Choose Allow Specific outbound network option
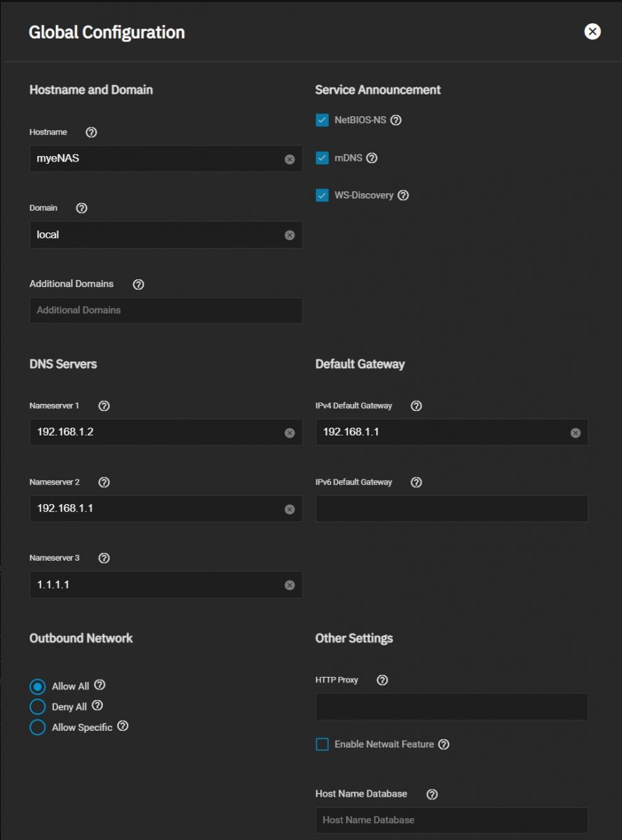Image resolution: width=622 pixels, height=840 pixels. [38, 727]
